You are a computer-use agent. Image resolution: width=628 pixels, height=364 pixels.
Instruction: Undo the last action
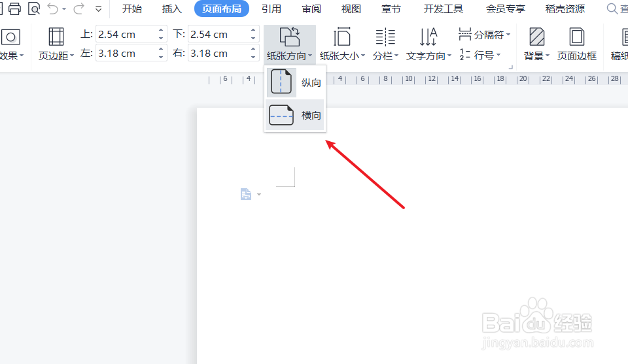(x=52, y=8)
